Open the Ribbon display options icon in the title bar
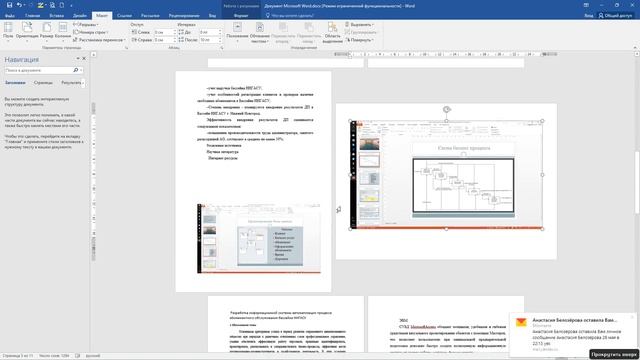 [x=586, y=5]
